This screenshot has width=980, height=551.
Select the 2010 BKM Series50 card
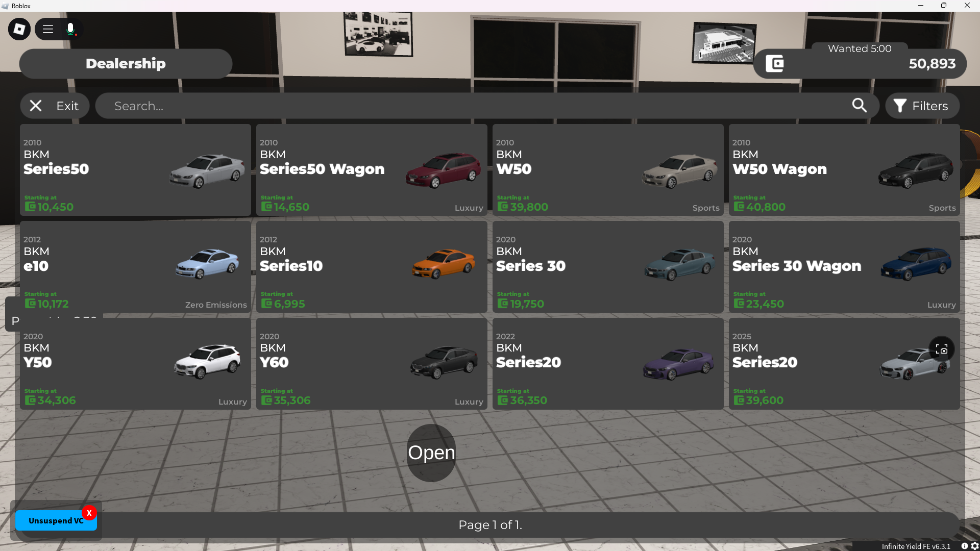(x=135, y=170)
